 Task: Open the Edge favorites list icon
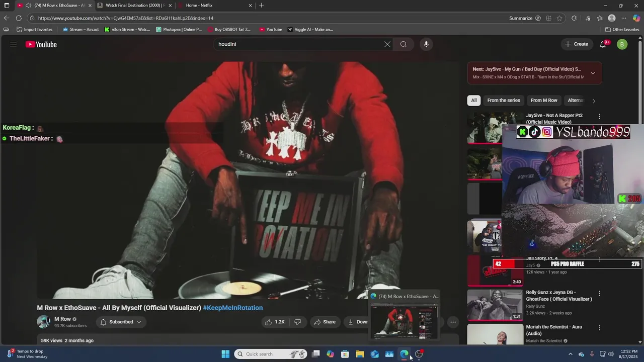[600, 18]
